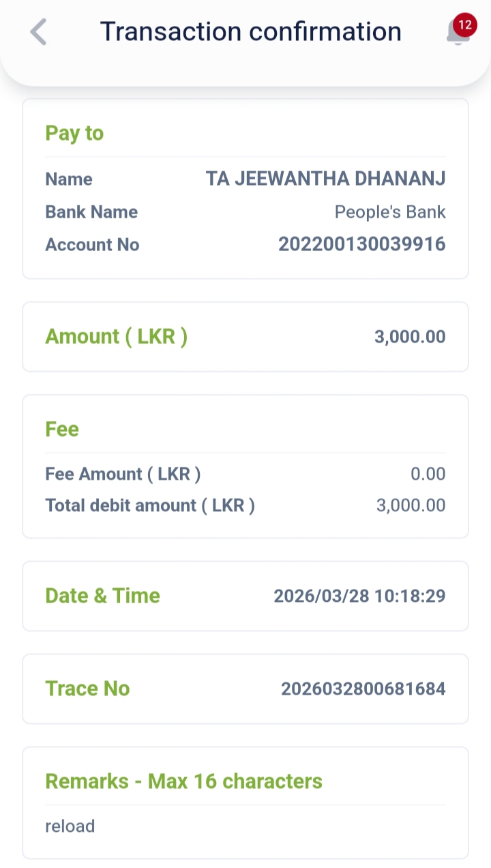This screenshot has height=868, width=491.
Task: Tap the Trace No label
Action: pyautogui.click(x=87, y=689)
